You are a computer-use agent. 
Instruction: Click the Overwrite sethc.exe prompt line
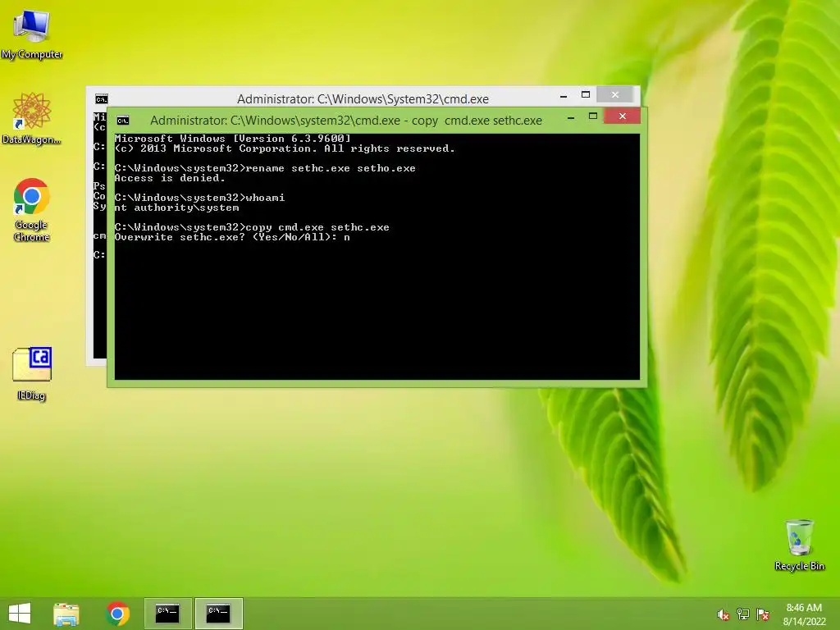[232, 237]
